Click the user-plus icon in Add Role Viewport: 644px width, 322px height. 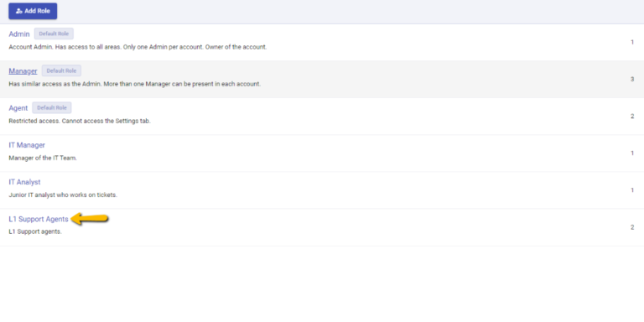tap(19, 12)
